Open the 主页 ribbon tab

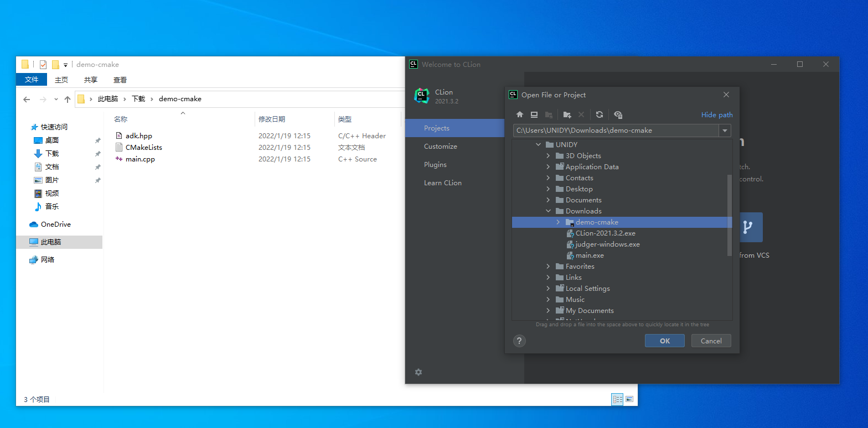[61, 80]
